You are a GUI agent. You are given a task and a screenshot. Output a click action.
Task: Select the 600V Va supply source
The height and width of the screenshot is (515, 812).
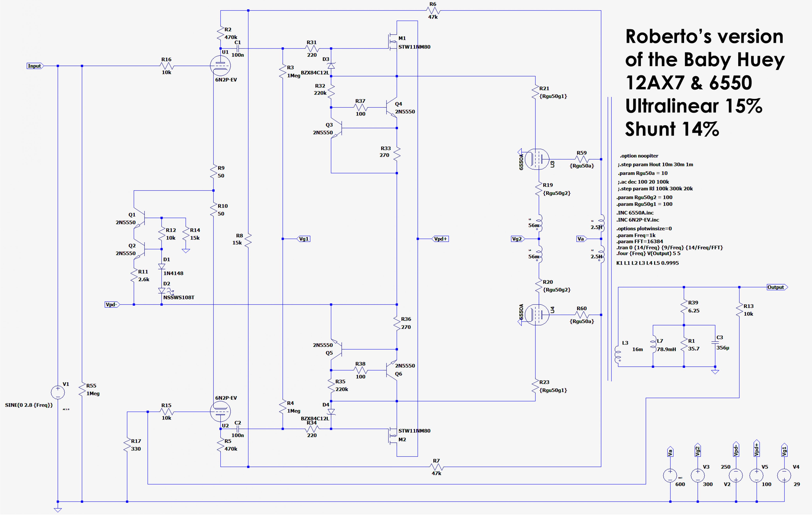pos(670,475)
